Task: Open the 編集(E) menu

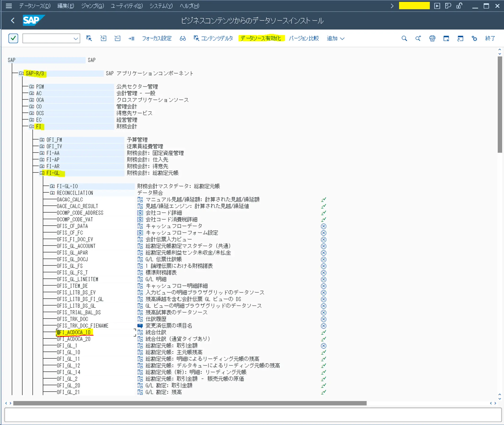Action: click(66, 6)
